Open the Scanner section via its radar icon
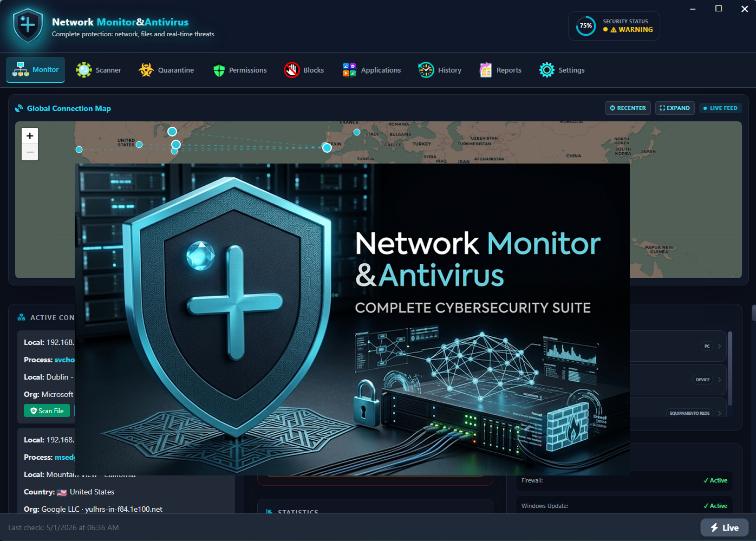Screen dimensions: 756x541 tap(84, 70)
